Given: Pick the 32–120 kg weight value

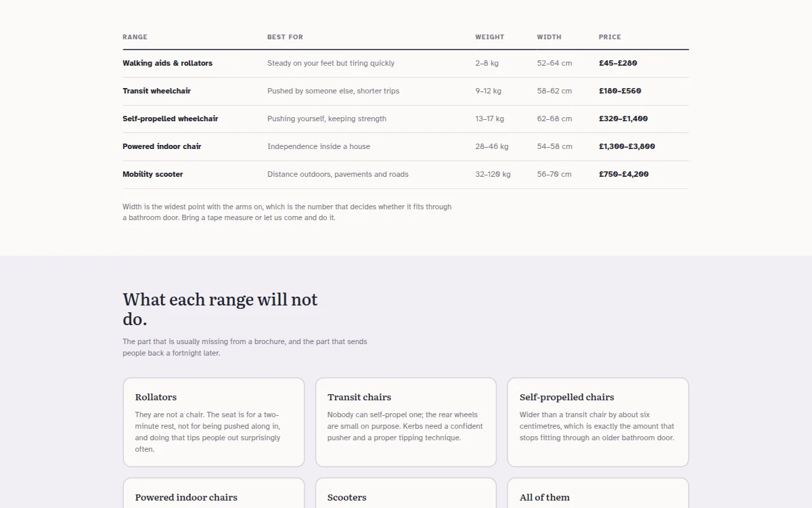Looking at the screenshot, I should pyautogui.click(x=493, y=174).
